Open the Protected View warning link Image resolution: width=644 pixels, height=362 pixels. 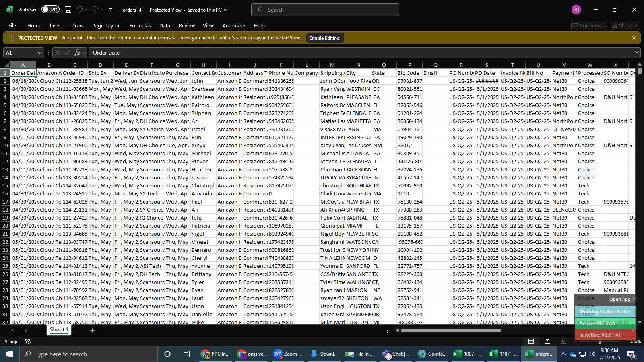tap(181, 38)
